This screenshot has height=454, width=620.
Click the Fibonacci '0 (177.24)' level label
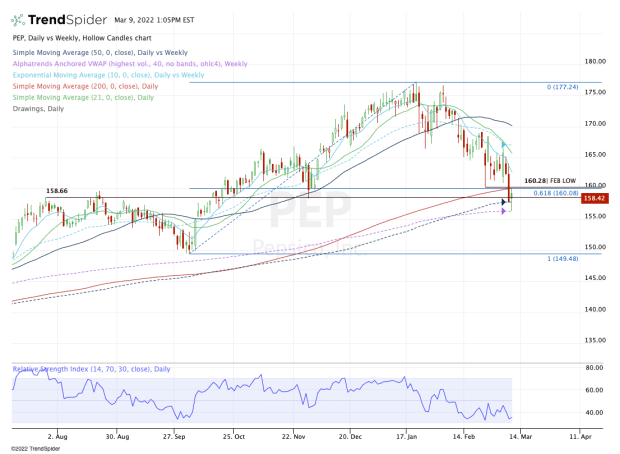563,87
